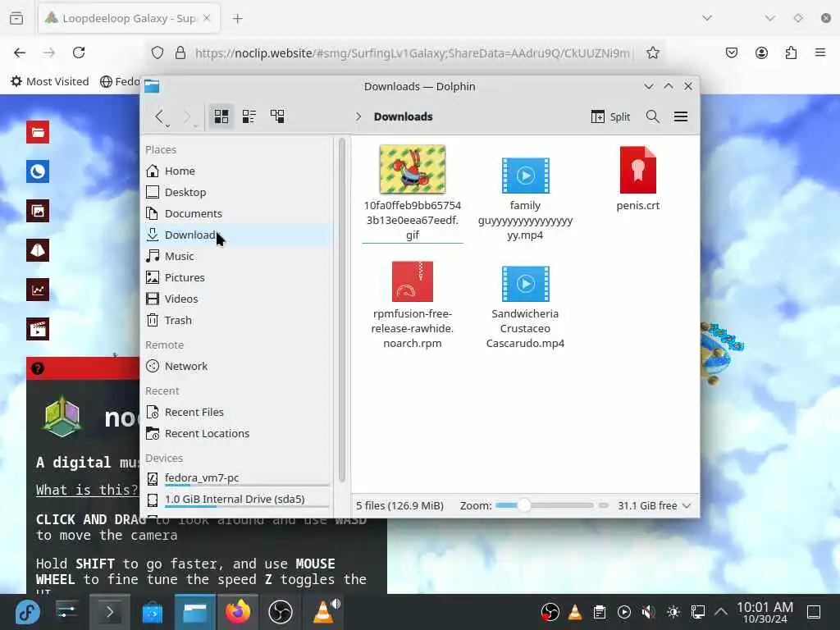Screen dimensions: 840x630
Task: Click Firefox URL address bar
Action: [413, 53]
